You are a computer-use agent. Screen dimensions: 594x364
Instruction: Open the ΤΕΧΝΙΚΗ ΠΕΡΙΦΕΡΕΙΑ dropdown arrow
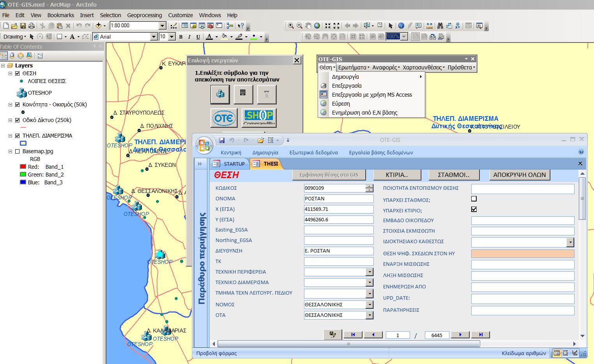click(x=369, y=272)
